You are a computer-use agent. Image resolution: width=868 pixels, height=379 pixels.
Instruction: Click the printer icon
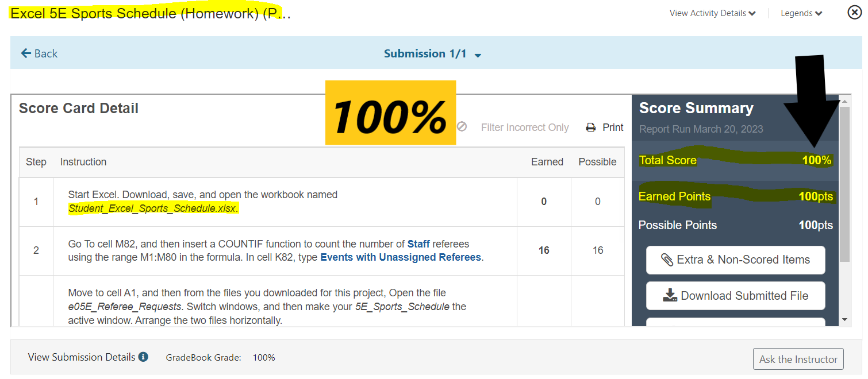591,127
